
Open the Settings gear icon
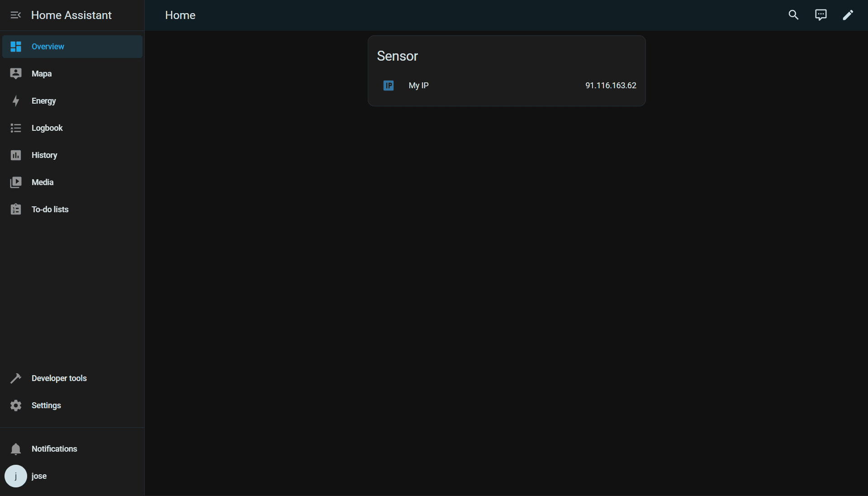[x=16, y=405]
